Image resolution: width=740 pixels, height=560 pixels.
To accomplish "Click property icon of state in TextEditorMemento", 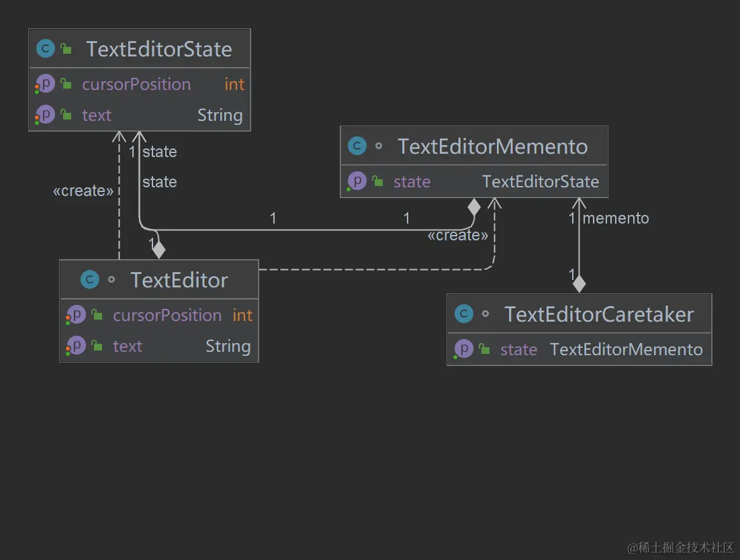I will (x=357, y=181).
